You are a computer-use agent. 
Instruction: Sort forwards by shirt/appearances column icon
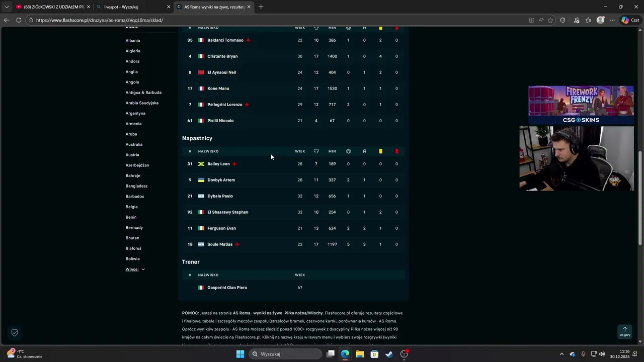[x=316, y=151]
